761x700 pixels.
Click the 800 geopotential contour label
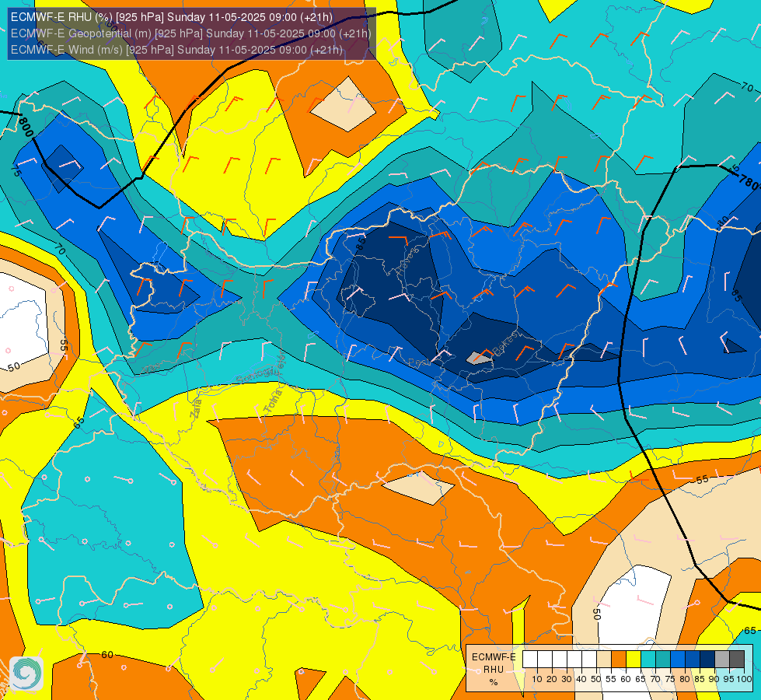[25, 126]
